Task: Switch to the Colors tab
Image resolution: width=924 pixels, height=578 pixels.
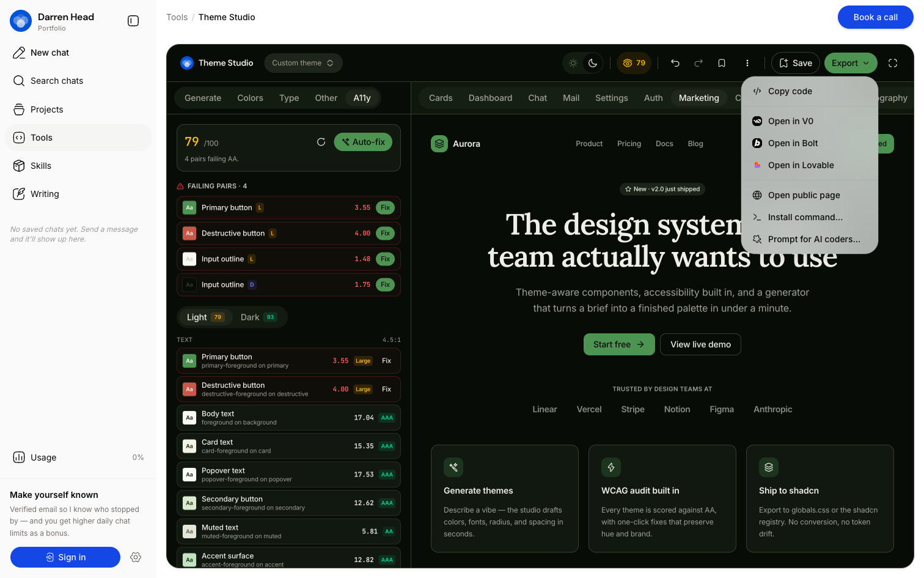Action: [x=250, y=98]
